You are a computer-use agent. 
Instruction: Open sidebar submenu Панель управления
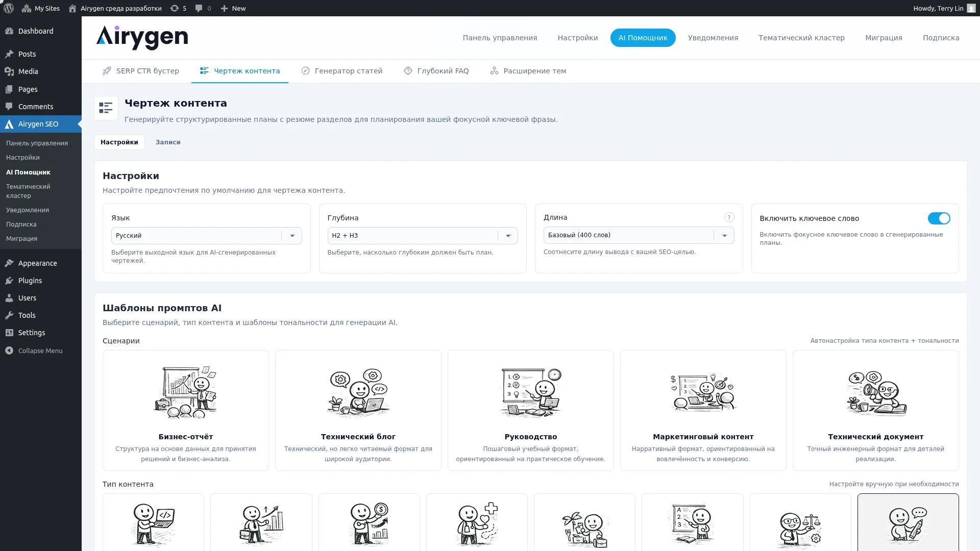(37, 143)
